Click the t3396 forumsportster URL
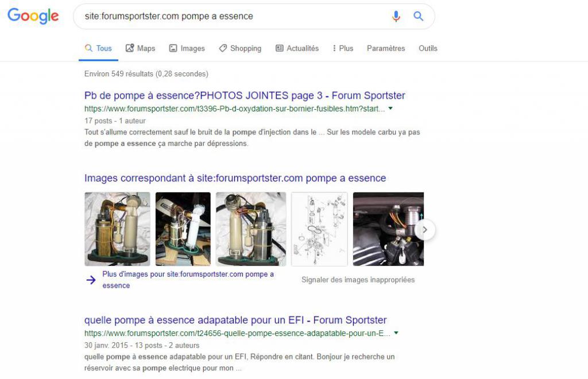 pos(234,109)
